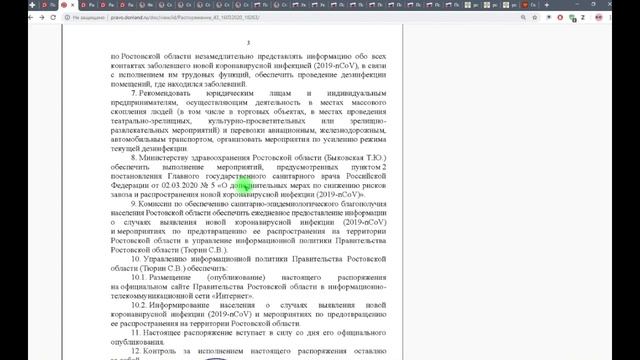Viewport: 640px width, 360px height.
Task: Click the word '«Интернет»'
Action: tap(233, 296)
